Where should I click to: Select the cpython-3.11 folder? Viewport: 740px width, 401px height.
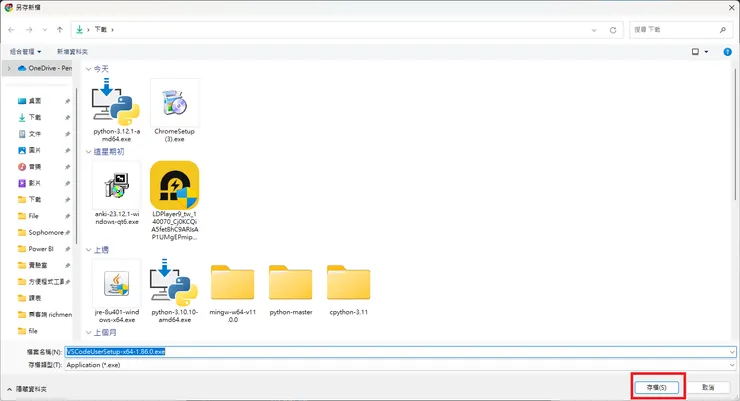pos(349,283)
